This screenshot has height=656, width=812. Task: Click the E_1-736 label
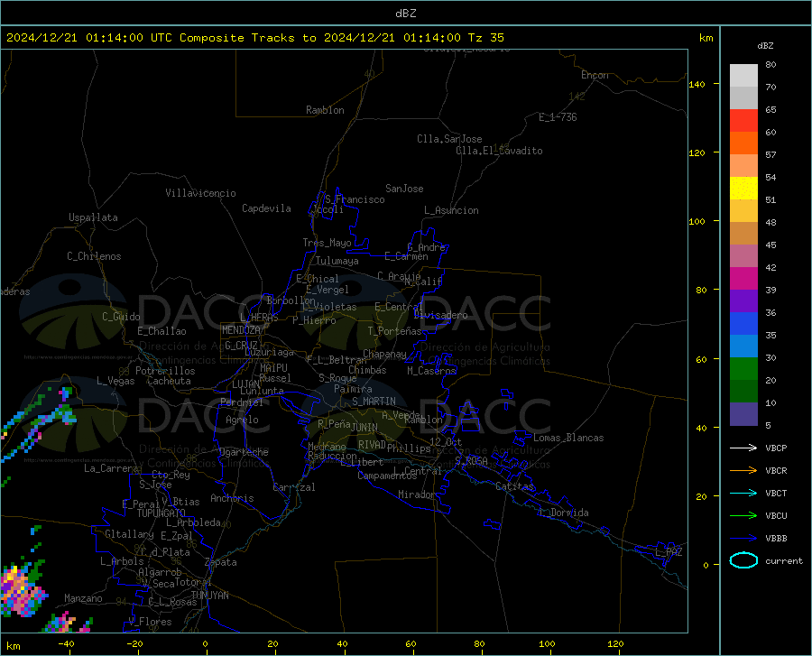coord(558,117)
